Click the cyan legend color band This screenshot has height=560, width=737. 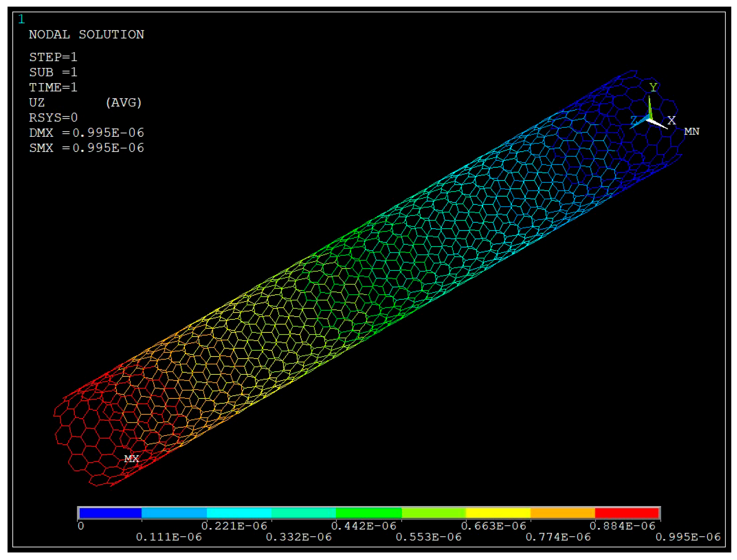[x=239, y=513]
